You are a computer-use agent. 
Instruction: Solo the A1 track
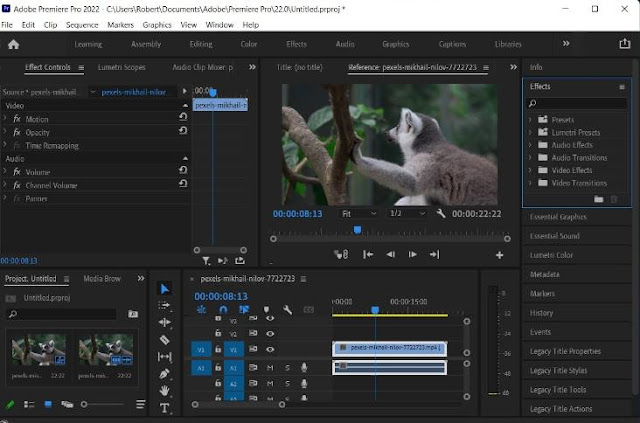pos(287,368)
